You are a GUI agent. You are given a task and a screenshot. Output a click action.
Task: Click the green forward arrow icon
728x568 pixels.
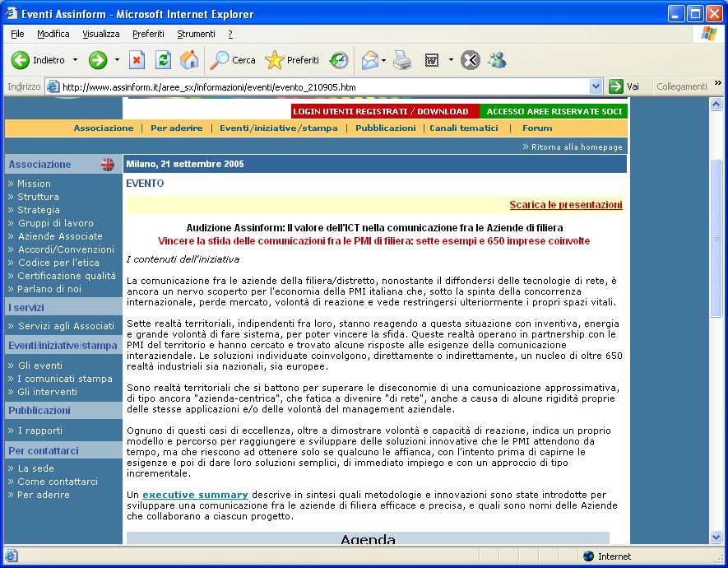tap(98, 60)
